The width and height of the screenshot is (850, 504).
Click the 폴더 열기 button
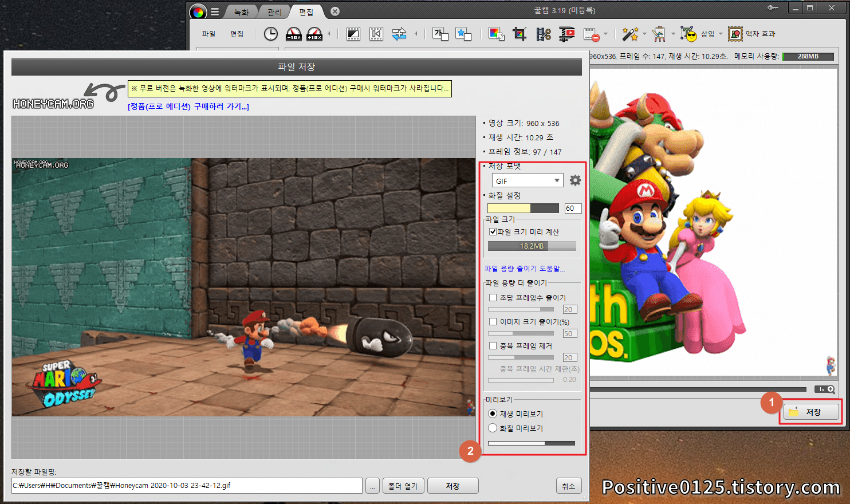pyautogui.click(x=403, y=486)
